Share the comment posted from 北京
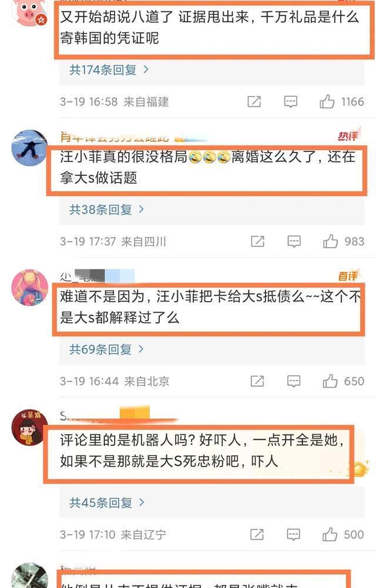The width and height of the screenshot is (376, 588). [x=257, y=381]
